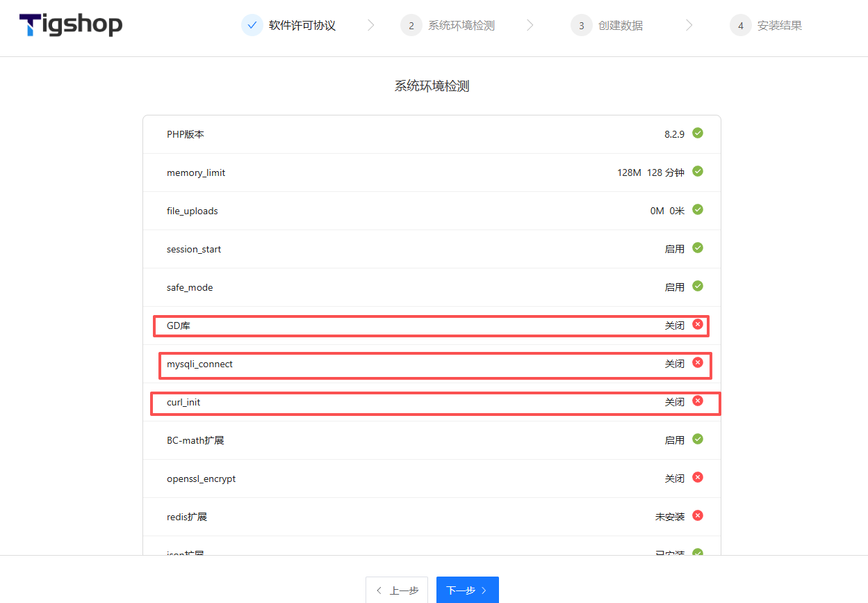Viewport: 868px width, 603px height.
Task: Select step 4 安装结果 in wizard
Action: [767, 26]
